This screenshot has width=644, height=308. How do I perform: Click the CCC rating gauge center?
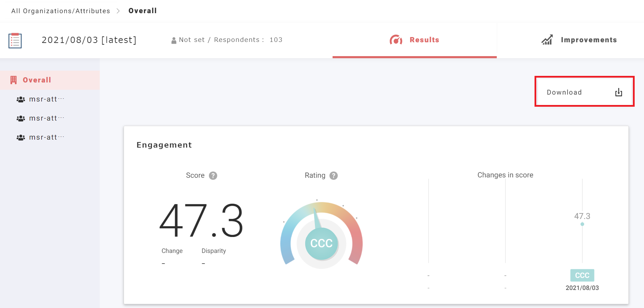pyautogui.click(x=321, y=243)
